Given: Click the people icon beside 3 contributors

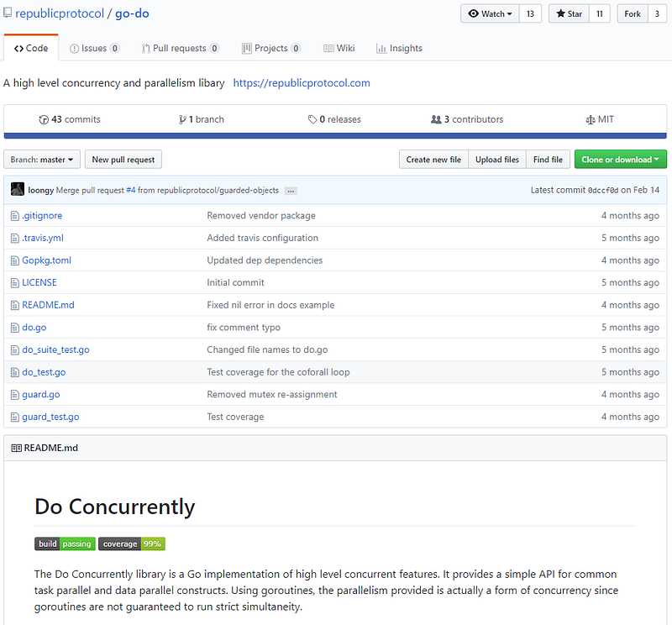Looking at the screenshot, I should click(436, 119).
